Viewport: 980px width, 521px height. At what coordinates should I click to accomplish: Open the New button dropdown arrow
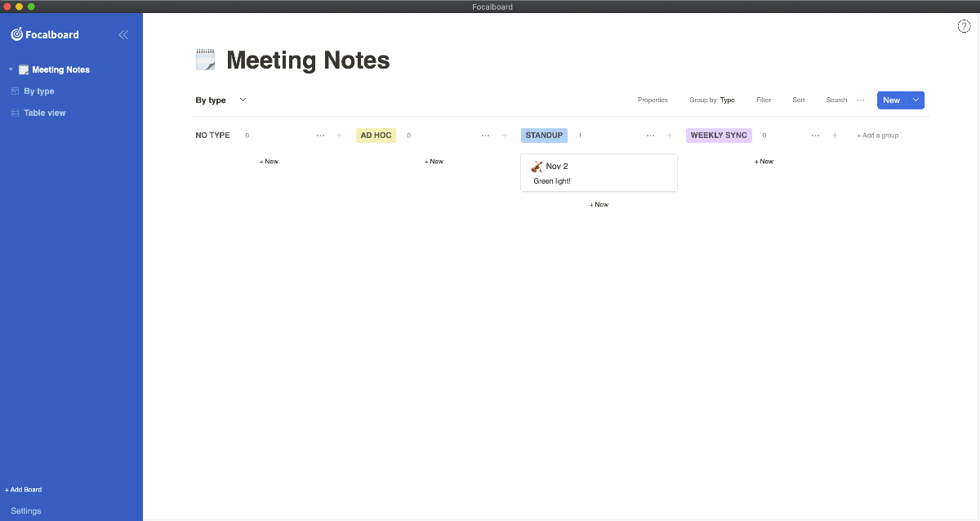[915, 100]
